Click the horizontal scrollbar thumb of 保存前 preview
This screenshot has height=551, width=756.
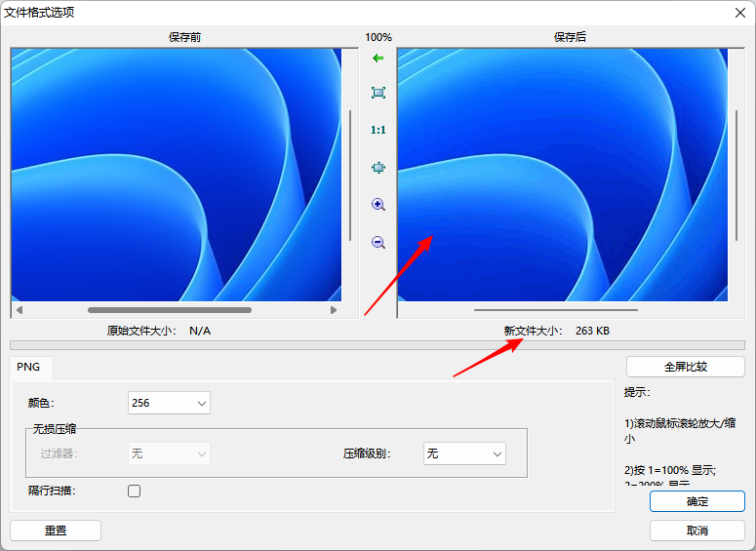pos(170,310)
